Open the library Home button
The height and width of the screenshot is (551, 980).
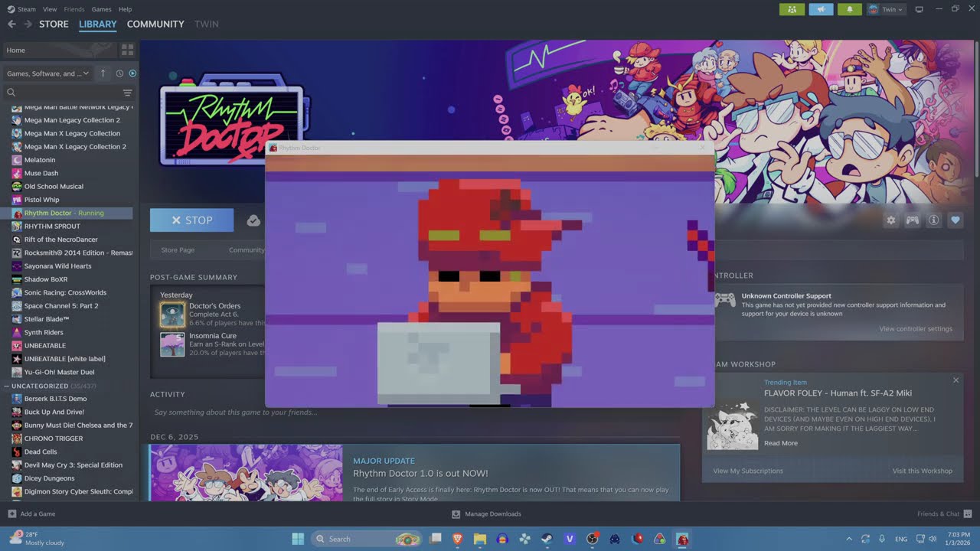point(59,50)
